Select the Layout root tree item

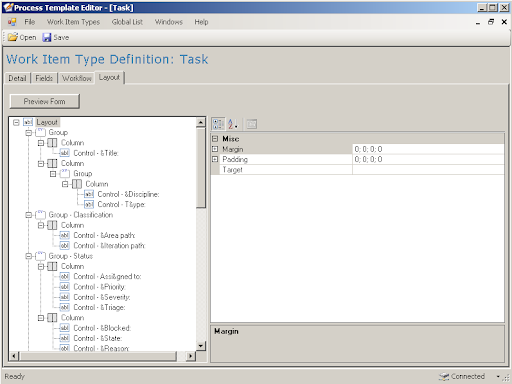[x=47, y=122]
